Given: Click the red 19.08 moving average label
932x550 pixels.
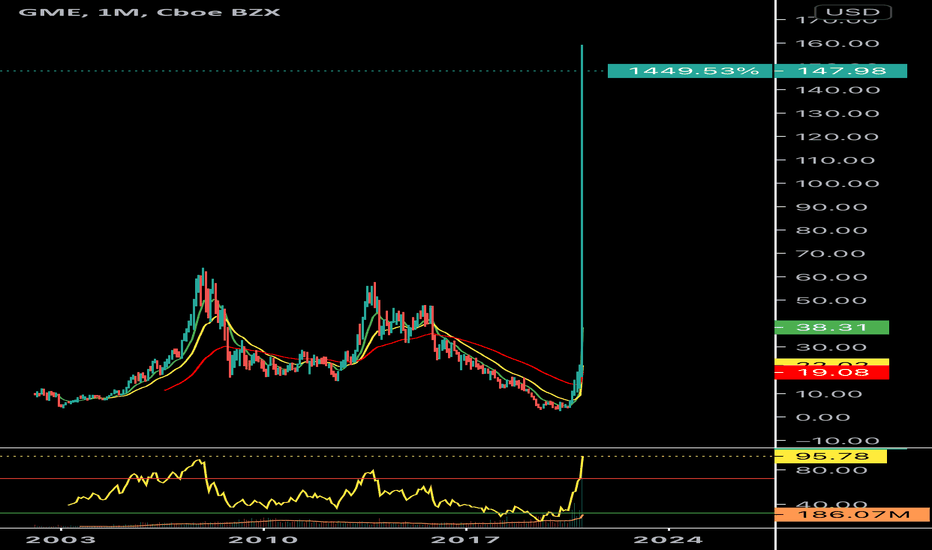Looking at the screenshot, I should click(832, 373).
